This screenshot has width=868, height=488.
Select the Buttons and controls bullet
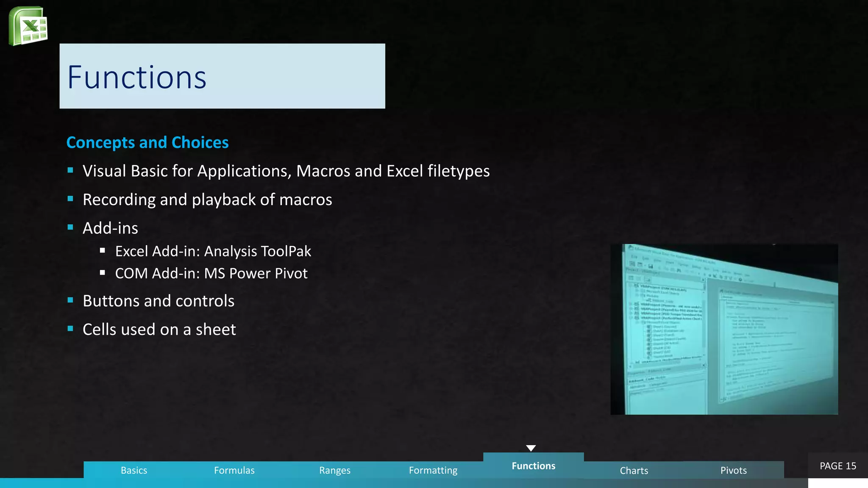coord(158,301)
